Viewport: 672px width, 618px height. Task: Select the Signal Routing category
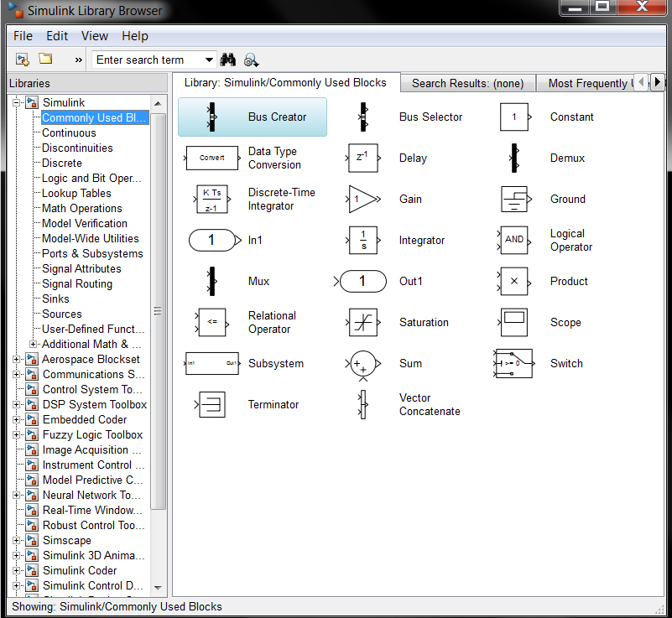point(75,283)
